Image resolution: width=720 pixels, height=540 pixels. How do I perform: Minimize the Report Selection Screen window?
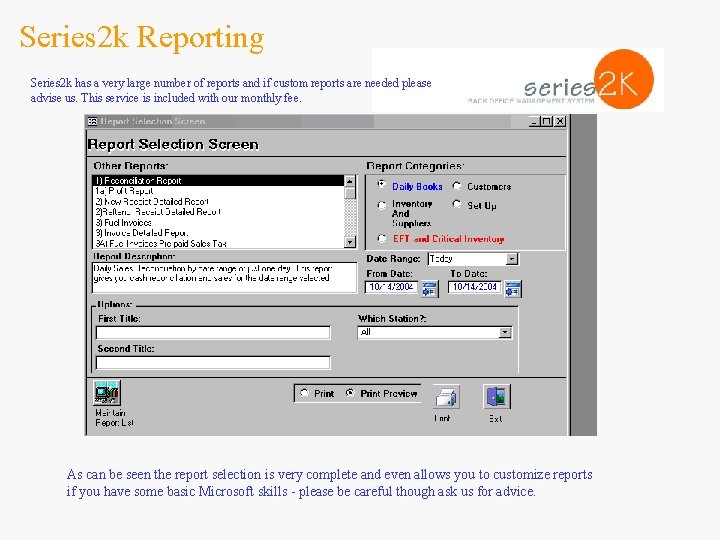coord(534,121)
